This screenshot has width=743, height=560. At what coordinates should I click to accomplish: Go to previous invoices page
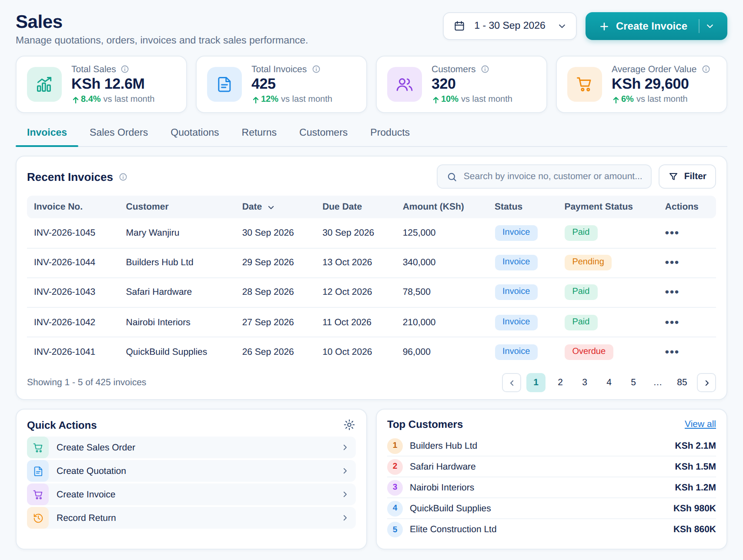512,383
